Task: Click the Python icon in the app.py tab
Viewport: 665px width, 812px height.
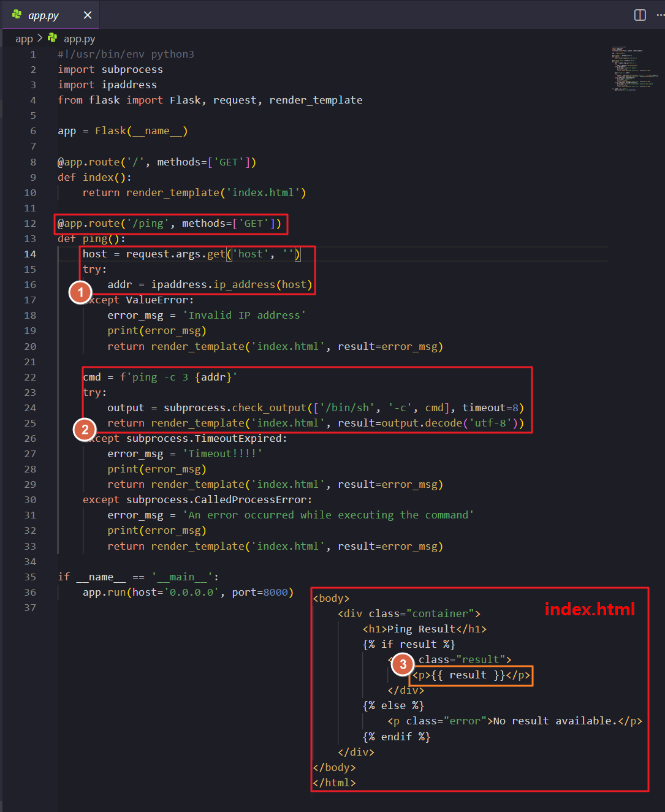Action: tap(17, 15)
